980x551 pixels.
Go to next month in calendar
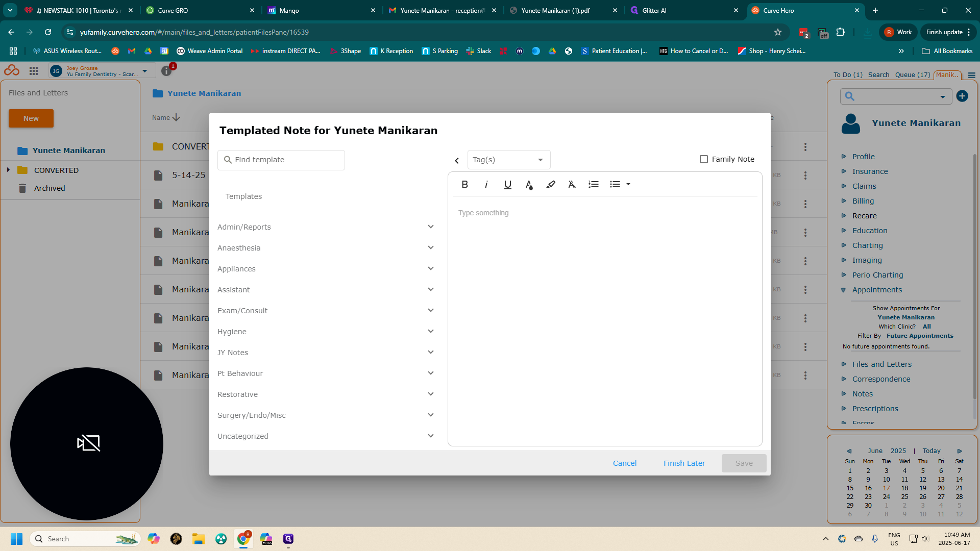(960, 451)
